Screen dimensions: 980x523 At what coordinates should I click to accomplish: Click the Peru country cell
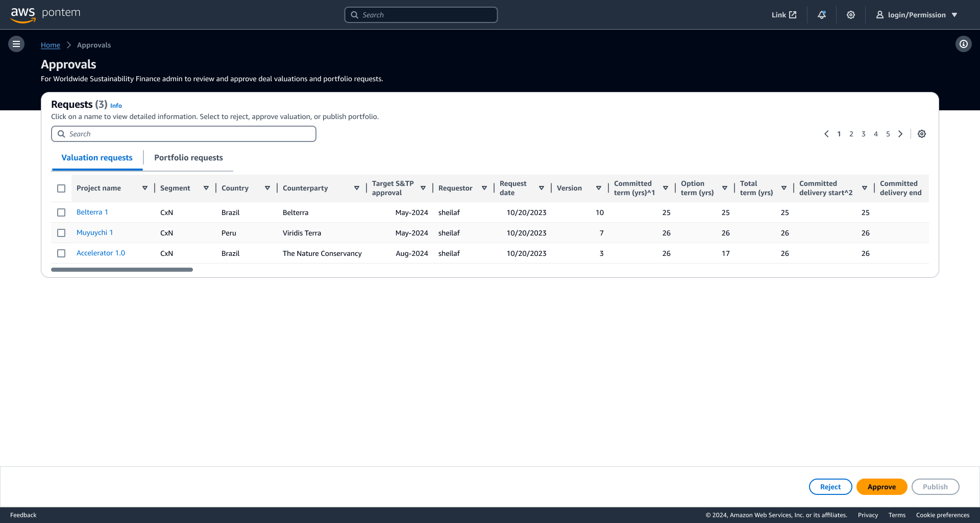[229, 233]
